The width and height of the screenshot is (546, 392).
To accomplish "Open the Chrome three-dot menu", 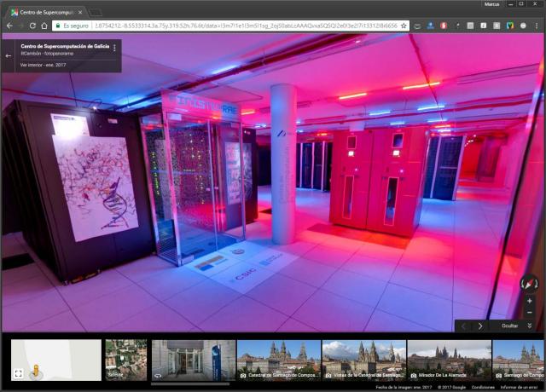I will 535,26.
